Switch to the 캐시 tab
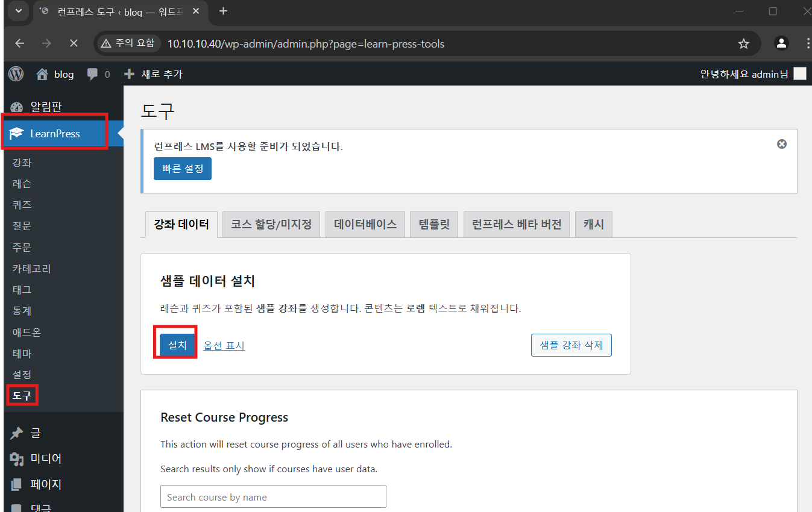Screen dimensions: 812x512 pyautogui.click(x=594, y=225)
